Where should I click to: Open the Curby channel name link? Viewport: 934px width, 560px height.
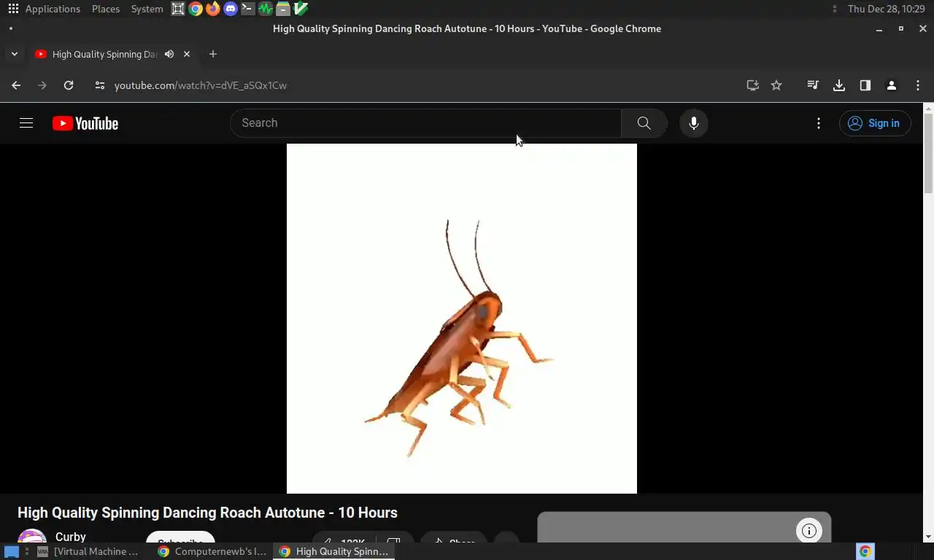click(x=71, y=536)
